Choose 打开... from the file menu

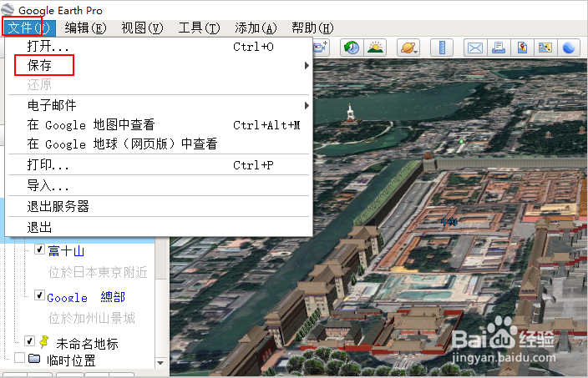[x=159, y=47]
